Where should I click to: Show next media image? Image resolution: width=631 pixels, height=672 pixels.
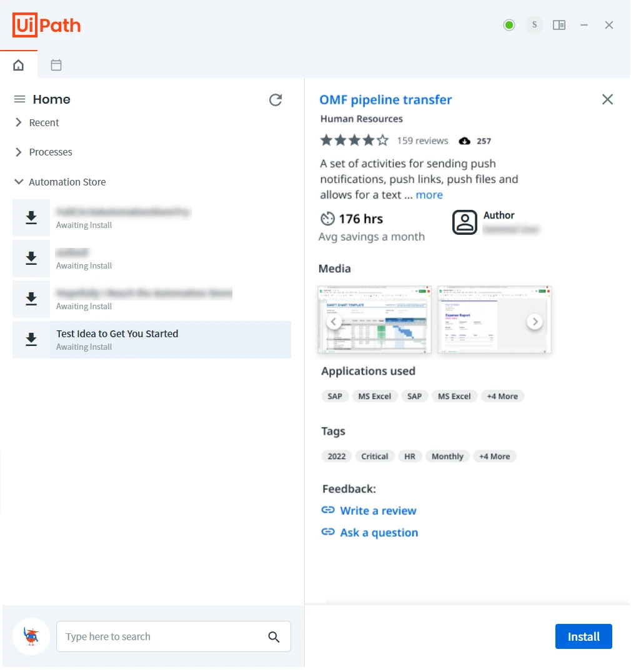(535, 322)
